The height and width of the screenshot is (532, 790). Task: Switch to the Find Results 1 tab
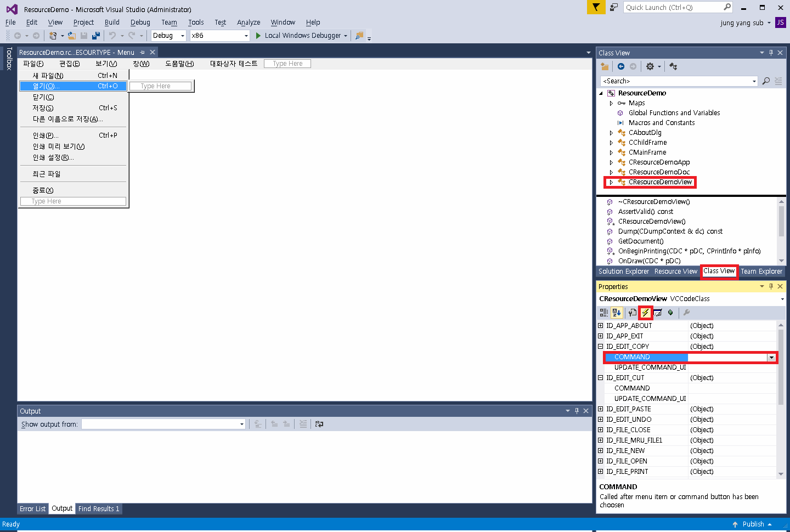click(99, 509)
